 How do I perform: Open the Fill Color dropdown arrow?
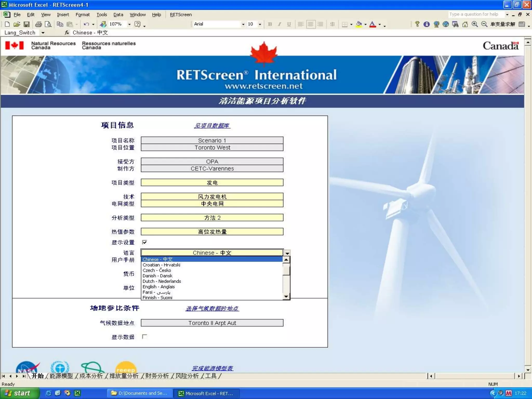(x=365, y=24)
